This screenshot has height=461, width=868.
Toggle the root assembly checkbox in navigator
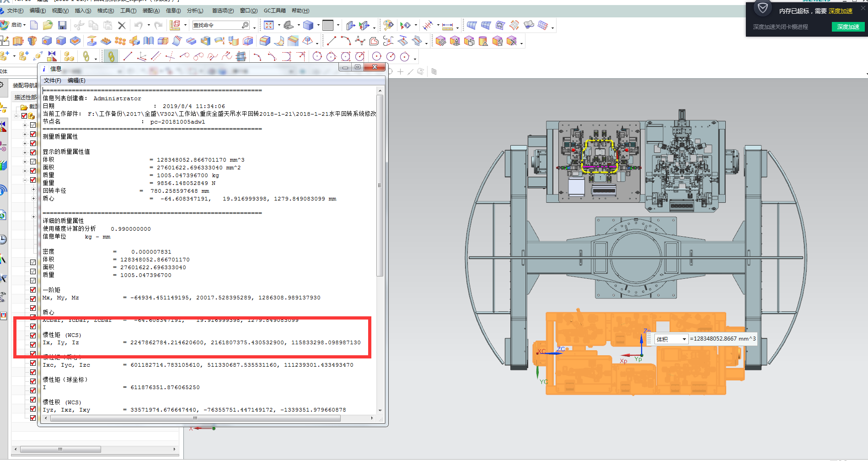click(x=24, y=116)
